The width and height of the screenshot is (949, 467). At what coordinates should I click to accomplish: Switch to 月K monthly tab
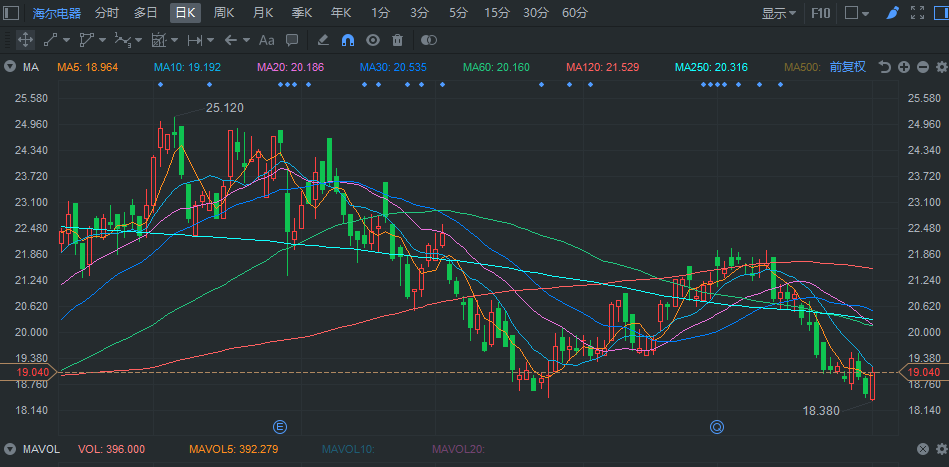(263, 13)
